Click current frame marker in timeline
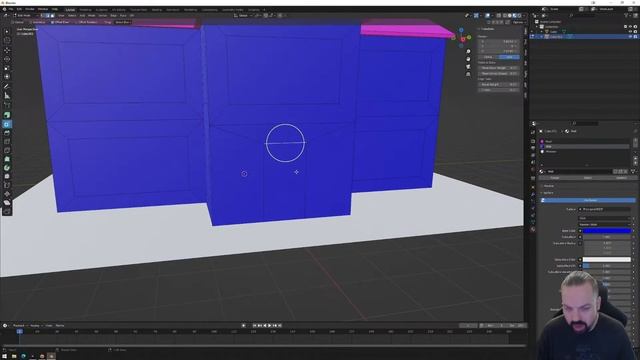Screen dimensions: 640x360 [x=20, y=331]
